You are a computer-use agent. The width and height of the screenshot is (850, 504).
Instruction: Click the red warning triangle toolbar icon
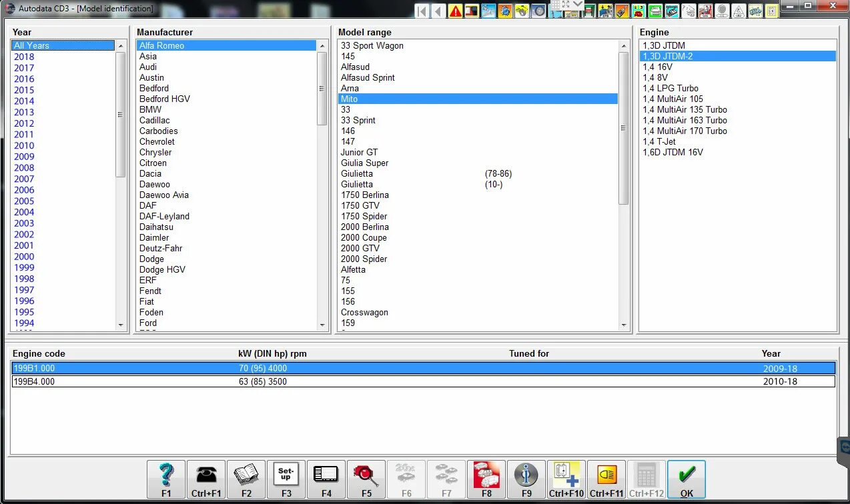click(x=455, y=11)
